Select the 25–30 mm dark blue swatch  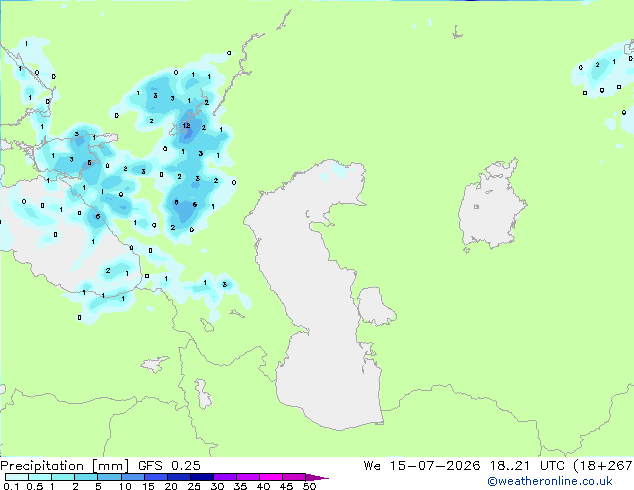point(201,477)
